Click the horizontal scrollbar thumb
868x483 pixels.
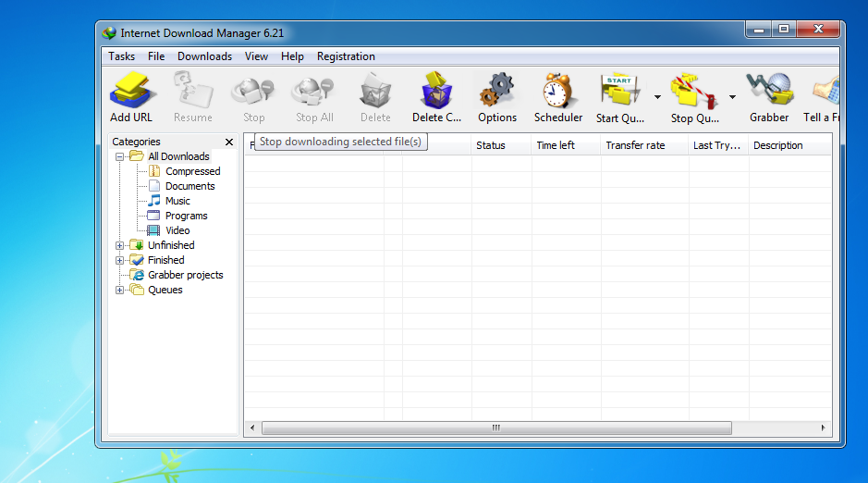(496, 427)
